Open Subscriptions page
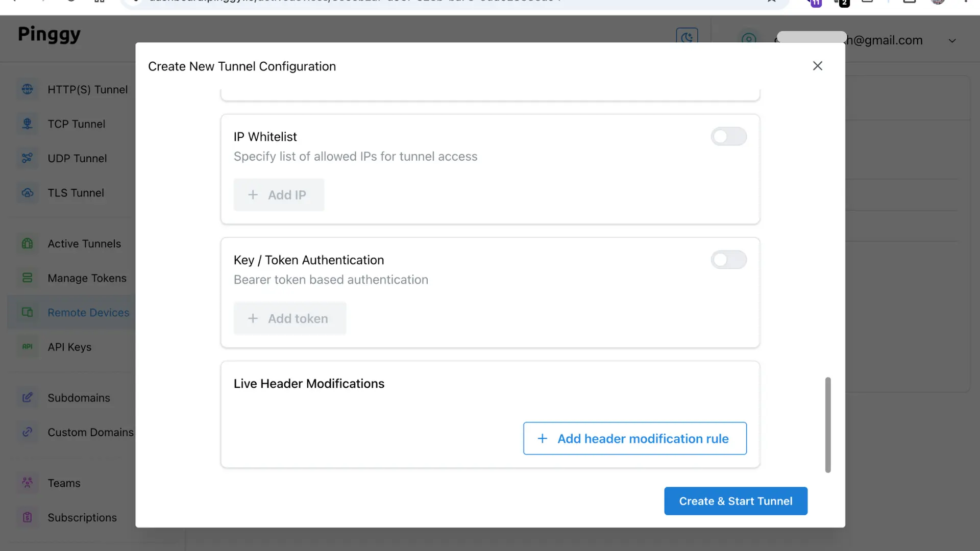This screenshot has height=551, width=980. [72, 517]
